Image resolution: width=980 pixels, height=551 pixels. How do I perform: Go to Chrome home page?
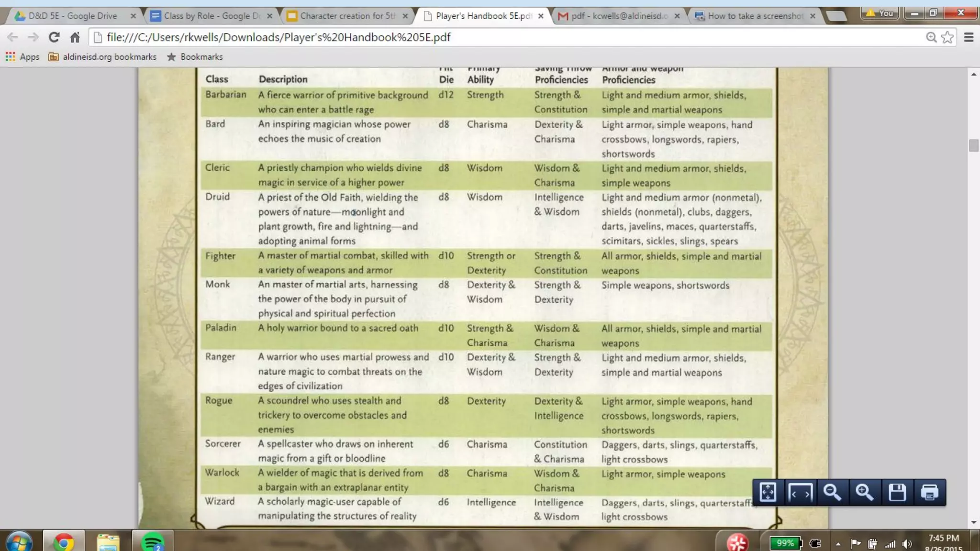point(75,37)
